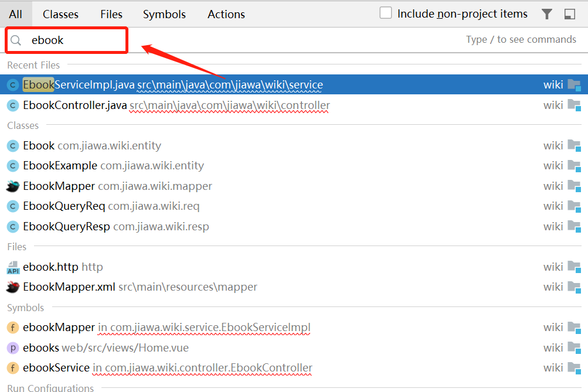Screen dimensions: 588x392
Task: Click wiki module folder icon on ebookService row
Action: click(x=574, y=368)
